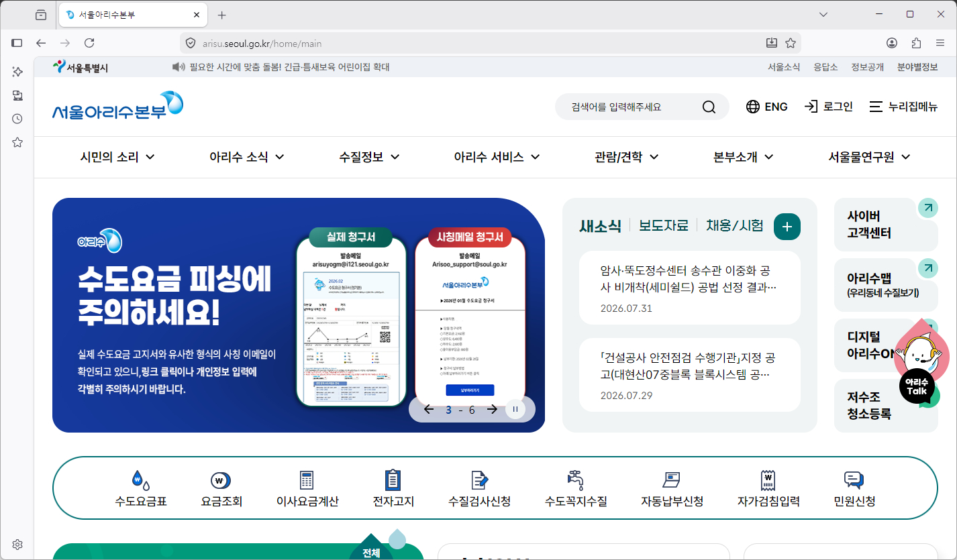
Task: Open the 누리집메뉴 site menu
Action: click(903, 107)
